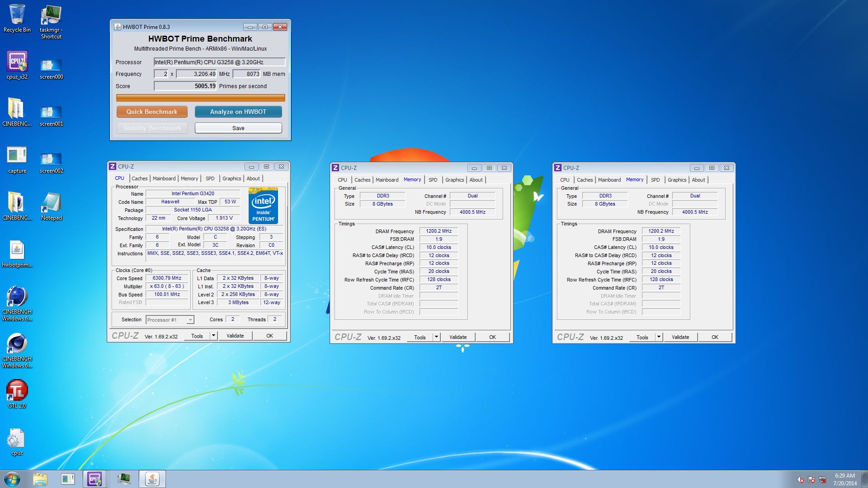Screen dimensions: 868x488
Task: Switch to Graphics tab in left CPU-Z window
Action: click(231, 178)
